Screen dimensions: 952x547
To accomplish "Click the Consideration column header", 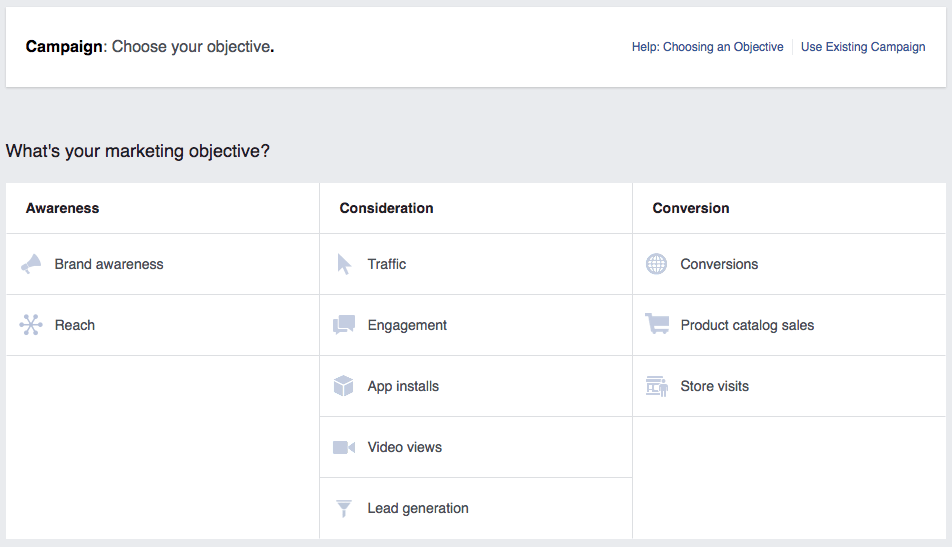I will click(x=386, y=208).
